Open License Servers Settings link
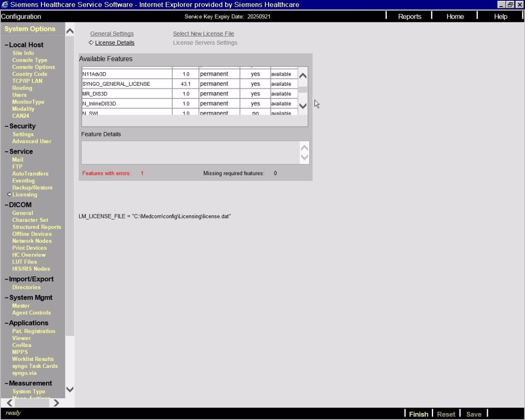Viewport: 525px width, 420px height. point(205,42)
